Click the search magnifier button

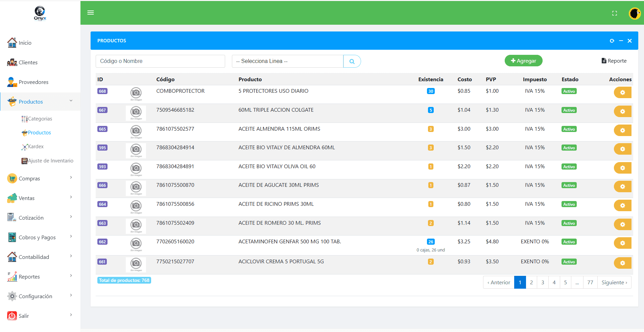coord(352,61)
